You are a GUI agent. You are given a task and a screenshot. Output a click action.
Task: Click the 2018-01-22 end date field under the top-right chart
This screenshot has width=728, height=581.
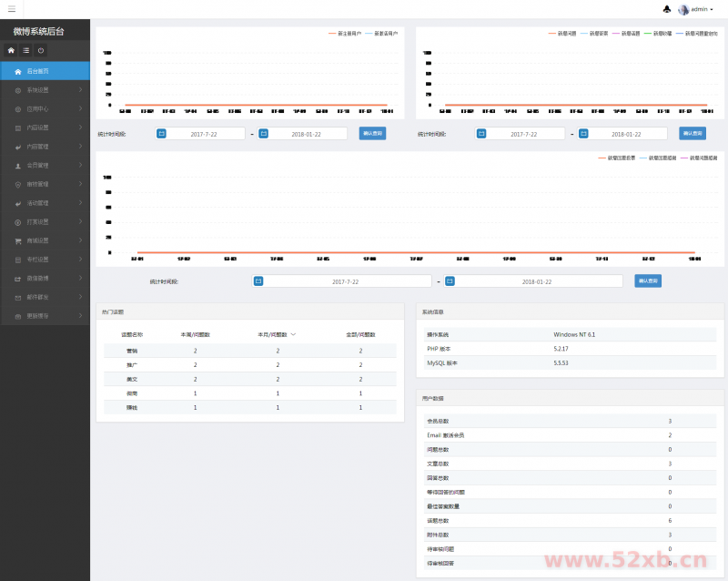click(628, 134)
